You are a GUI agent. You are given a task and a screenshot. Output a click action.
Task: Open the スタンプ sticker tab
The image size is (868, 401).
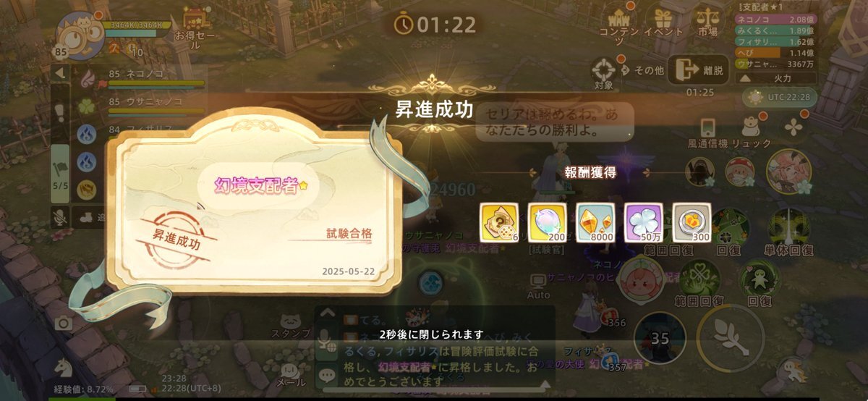tap(291, 326)
